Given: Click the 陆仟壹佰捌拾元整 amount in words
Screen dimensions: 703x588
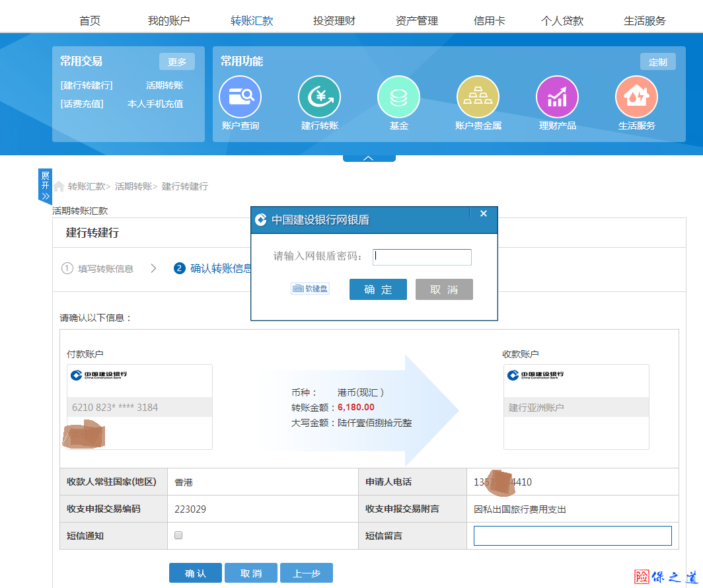Looking at the screenshot, I should point(375,423).
